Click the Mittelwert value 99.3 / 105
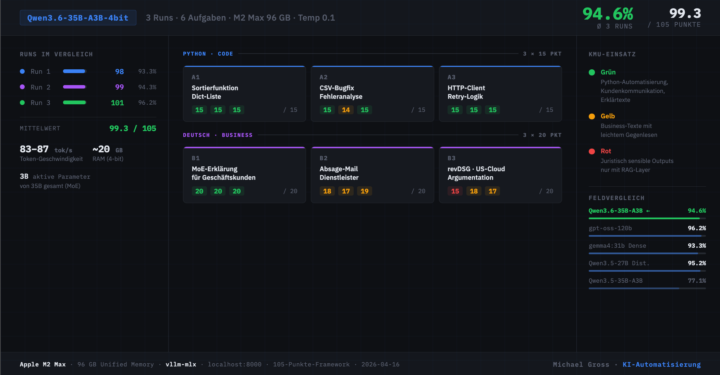The width and height of the screenshot is (720, 375). point(133,129)
